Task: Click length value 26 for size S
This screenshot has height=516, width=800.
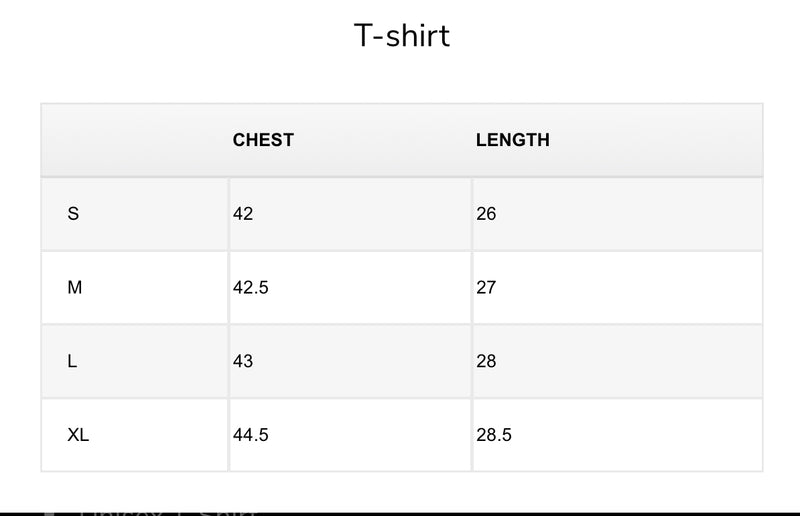Action: [487, 214]
